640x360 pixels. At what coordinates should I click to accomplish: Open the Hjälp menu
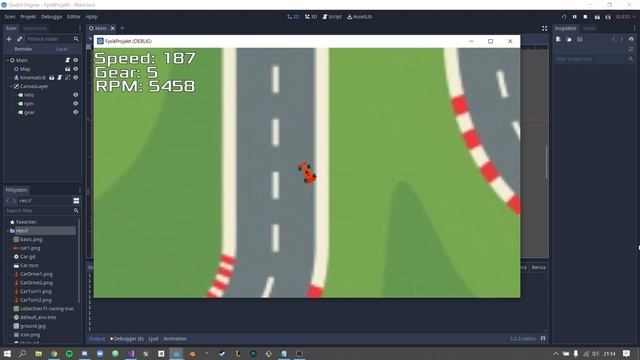pyautogui.click(x=91, y=17)
